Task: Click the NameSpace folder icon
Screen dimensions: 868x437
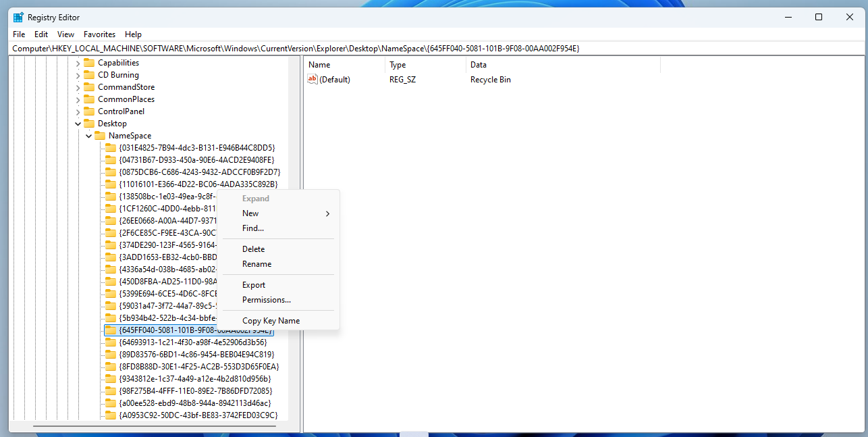Action: [100, 136]
